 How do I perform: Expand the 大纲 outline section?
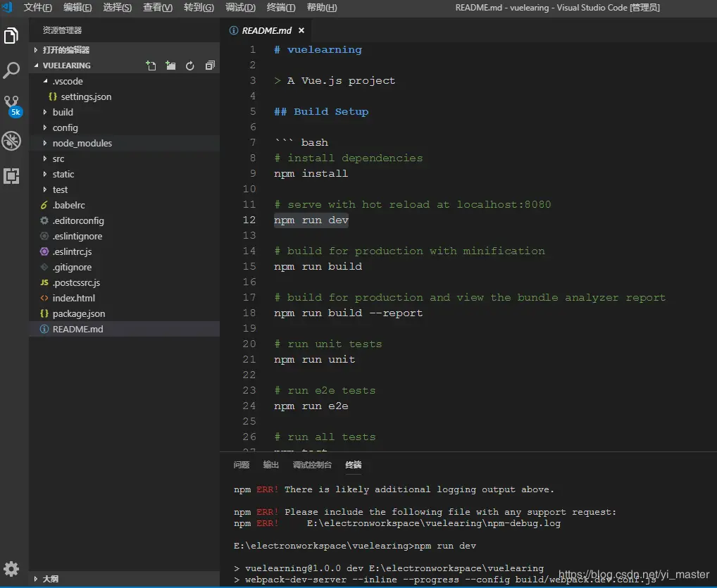[x=50, y=579]
